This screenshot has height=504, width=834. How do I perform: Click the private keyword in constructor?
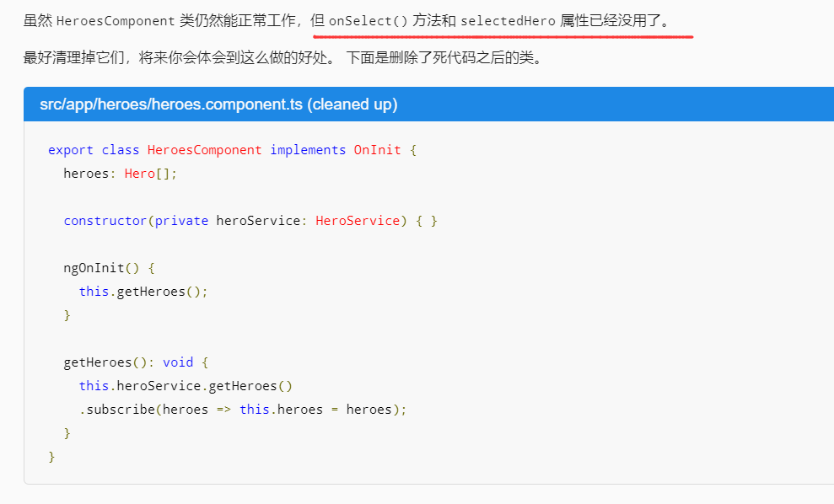point(181,221)
